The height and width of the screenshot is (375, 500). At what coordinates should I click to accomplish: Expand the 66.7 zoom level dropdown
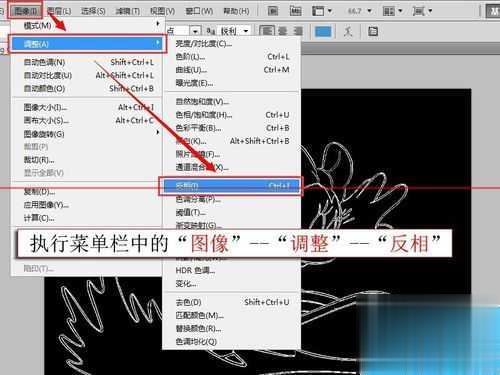[x=369, y=11]
